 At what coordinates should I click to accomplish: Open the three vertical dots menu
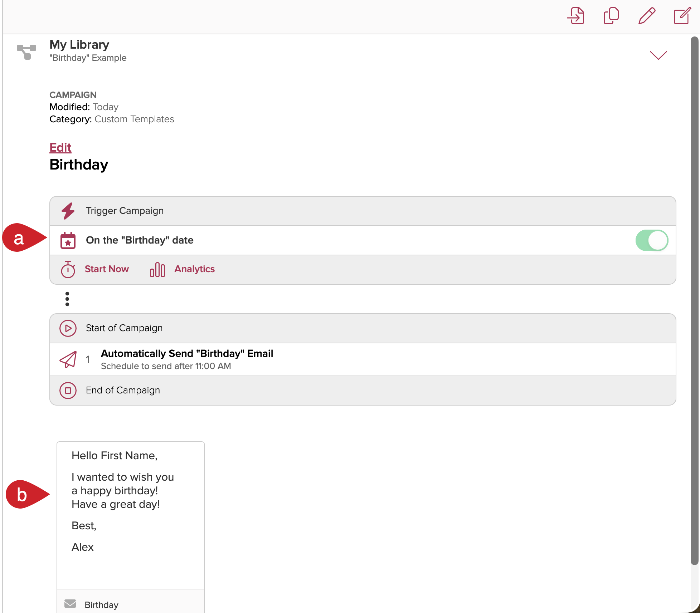coord(67,299)
